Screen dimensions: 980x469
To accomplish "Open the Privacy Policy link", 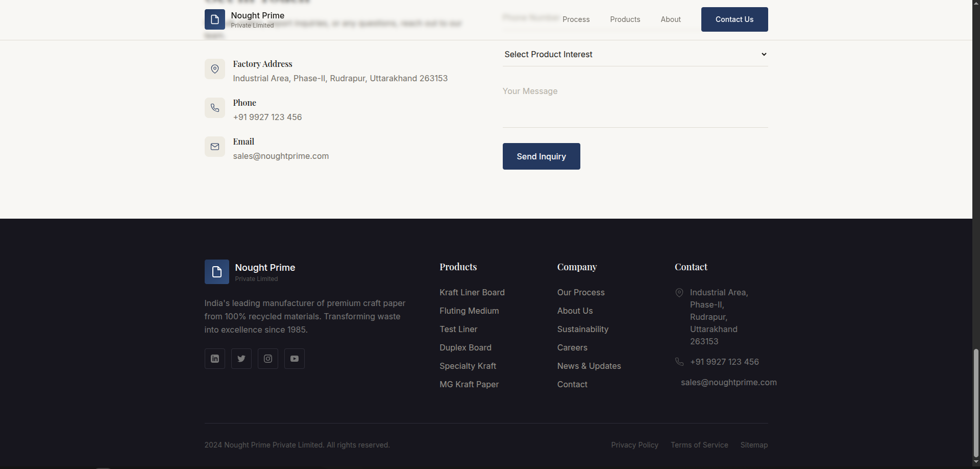I will tap(634, 445).
